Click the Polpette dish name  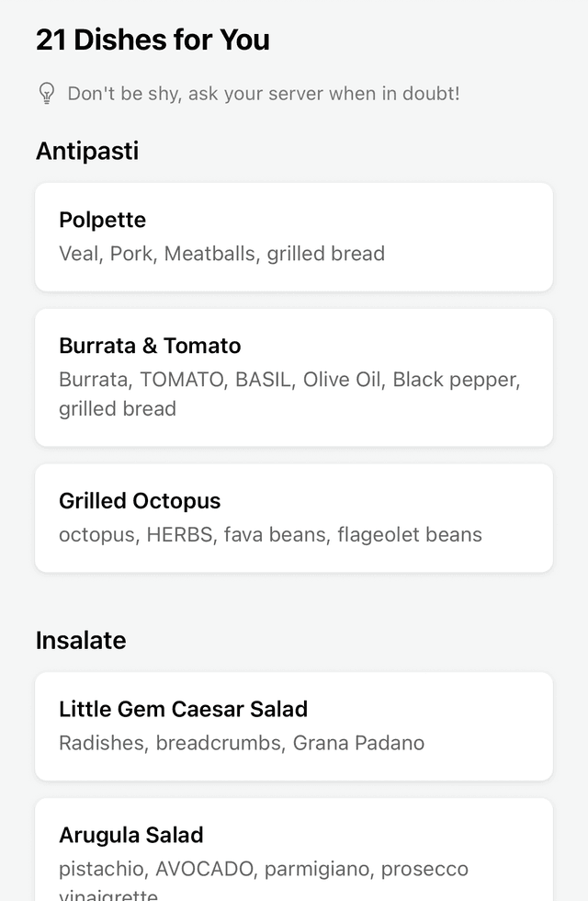click(102, 220)
